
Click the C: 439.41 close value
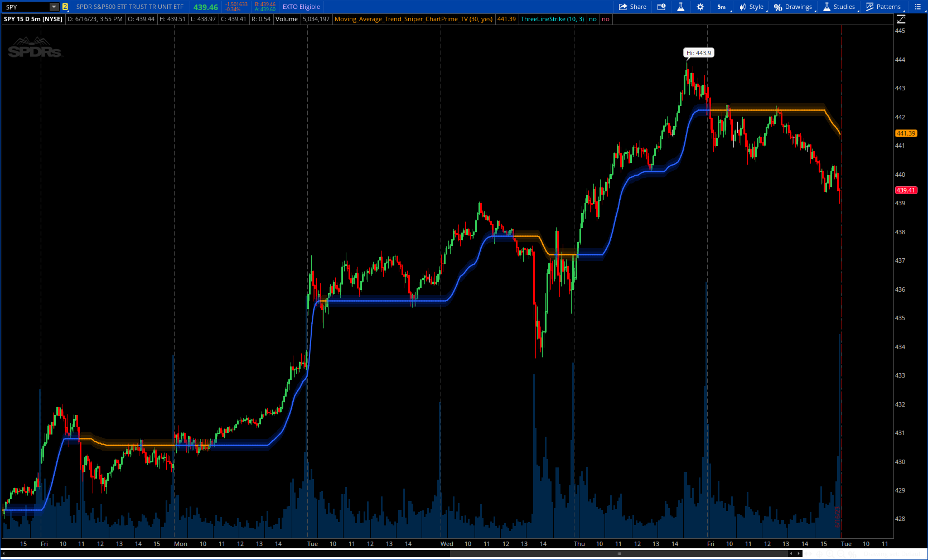tap(234, 19)
